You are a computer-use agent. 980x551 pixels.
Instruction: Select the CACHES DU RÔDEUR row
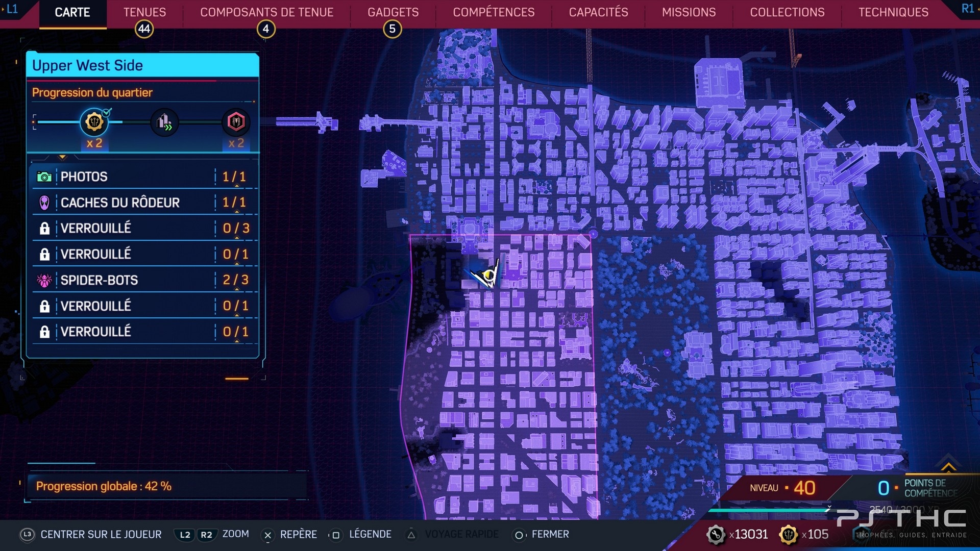144,203
